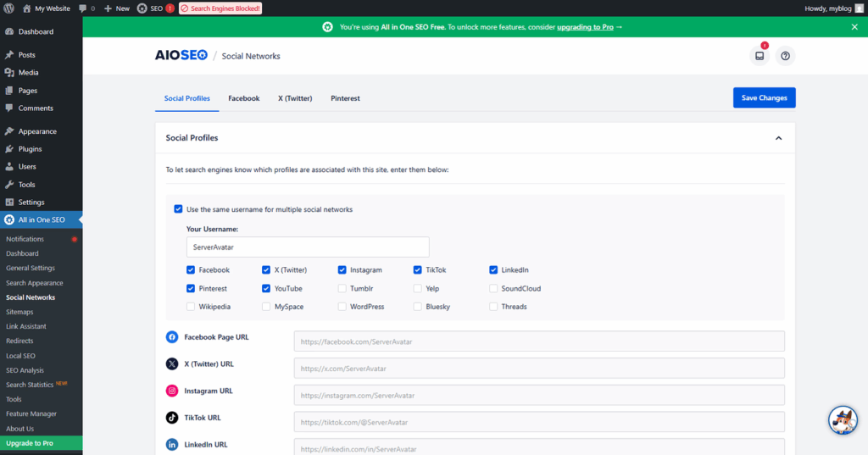Click the WordPress home icon for My Website
The width and height of the screenshot is (868, 455).
click(27, 8)
